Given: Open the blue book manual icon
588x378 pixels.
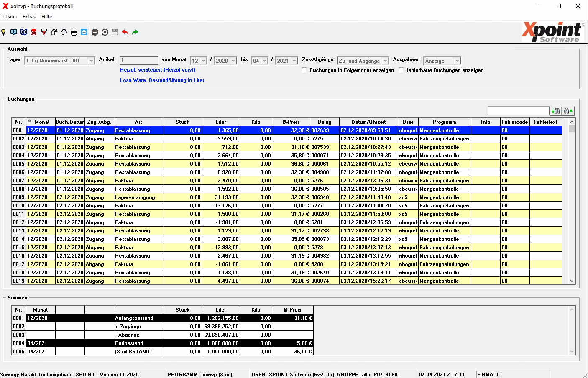Looking at the screenshot, I should pos(24,32).
